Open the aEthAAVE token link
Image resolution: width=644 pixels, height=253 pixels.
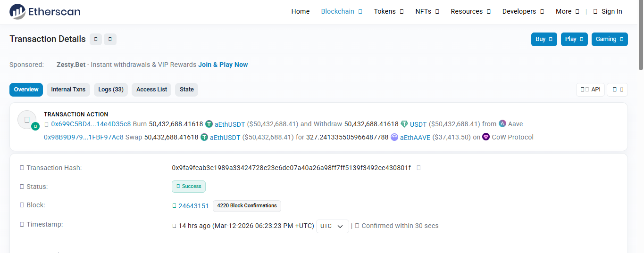click(415, 137)
